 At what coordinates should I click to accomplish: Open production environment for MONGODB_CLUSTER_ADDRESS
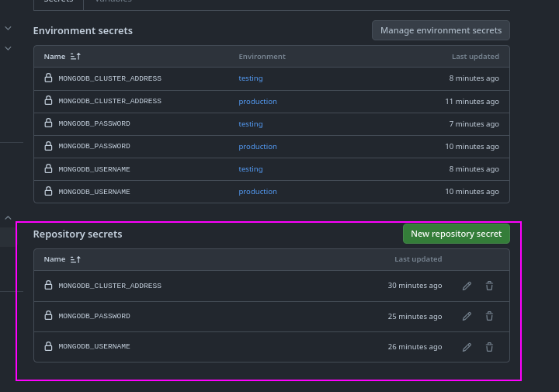coord(257,101)
